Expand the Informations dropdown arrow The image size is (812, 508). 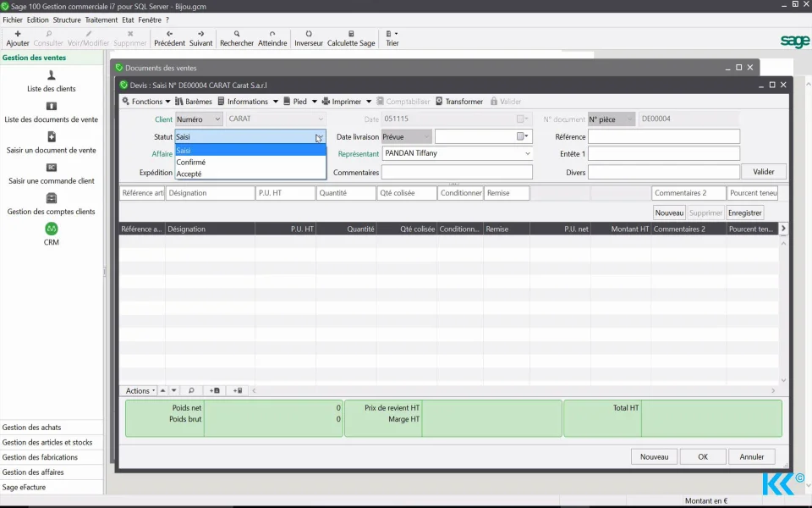point(276,102)
